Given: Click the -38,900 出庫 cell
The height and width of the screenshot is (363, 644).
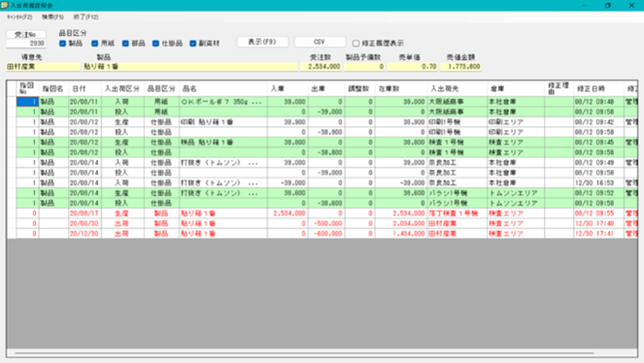Looking at the screenshot, I should [x=326, y=132].
